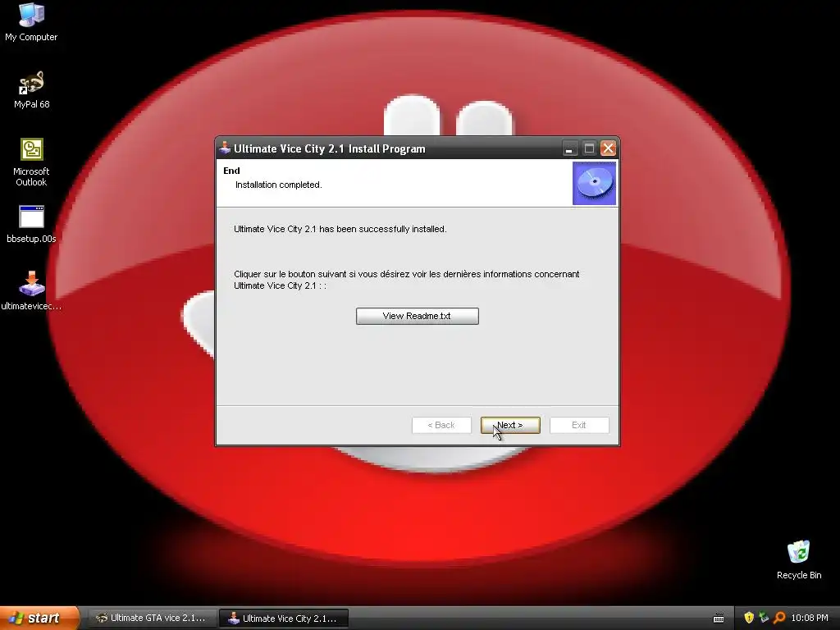Image resolution: width=840 pixels, height=630 pixels.
Task: Switch to Ultimate Vice City 2.1 taskbar item
Action: pos(284,619)
